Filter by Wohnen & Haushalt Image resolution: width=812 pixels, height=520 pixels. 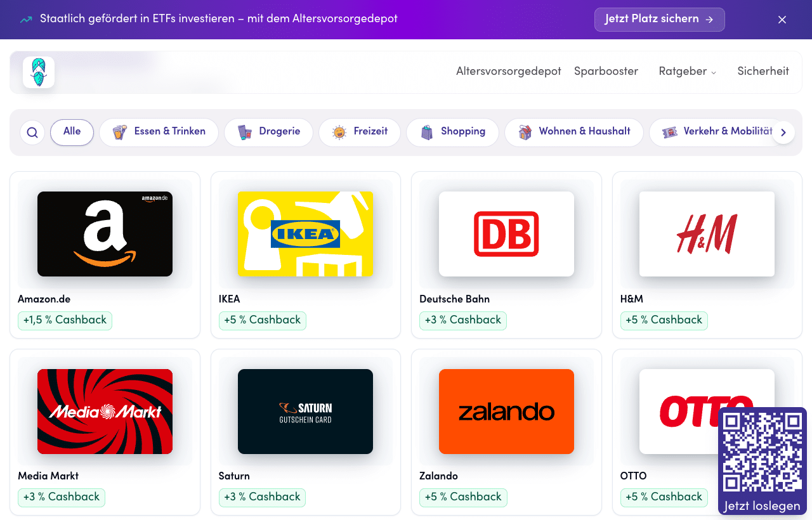(x=574, y=133)
